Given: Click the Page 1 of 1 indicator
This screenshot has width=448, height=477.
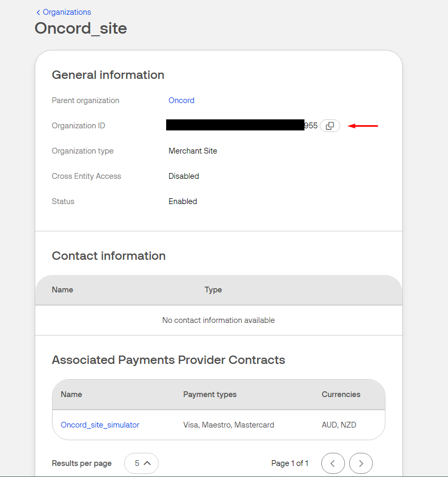Looking at the screenshot, I should coord(290,463).
